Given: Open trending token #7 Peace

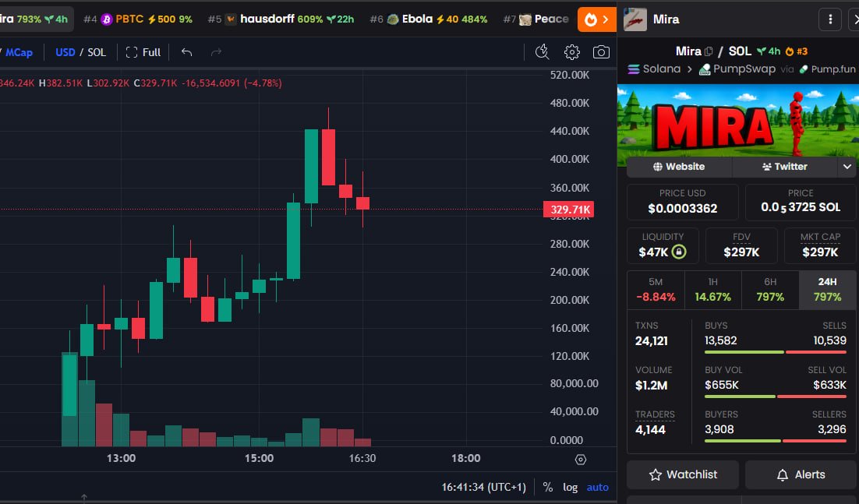Looking at the screenshot, I should click(x=536, y=19).
